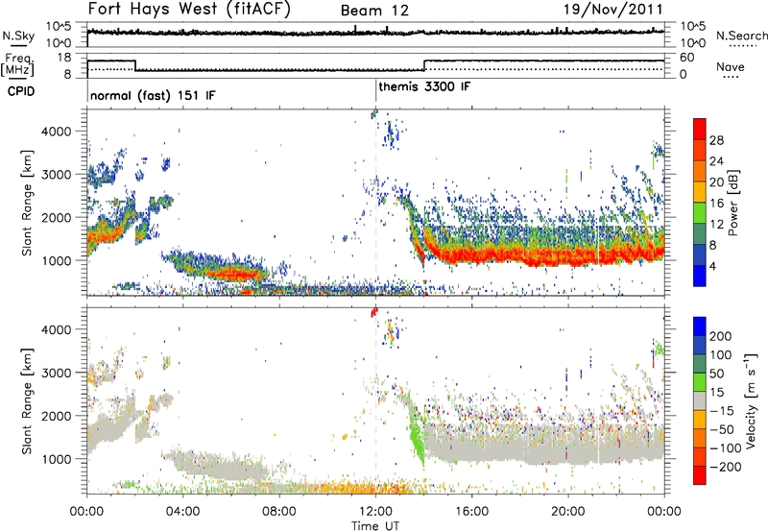Image resolution: width=768 pixels, height=532 pixels.
Task: Click the "10^5" noise axis label on left
Action: (59, 26)
